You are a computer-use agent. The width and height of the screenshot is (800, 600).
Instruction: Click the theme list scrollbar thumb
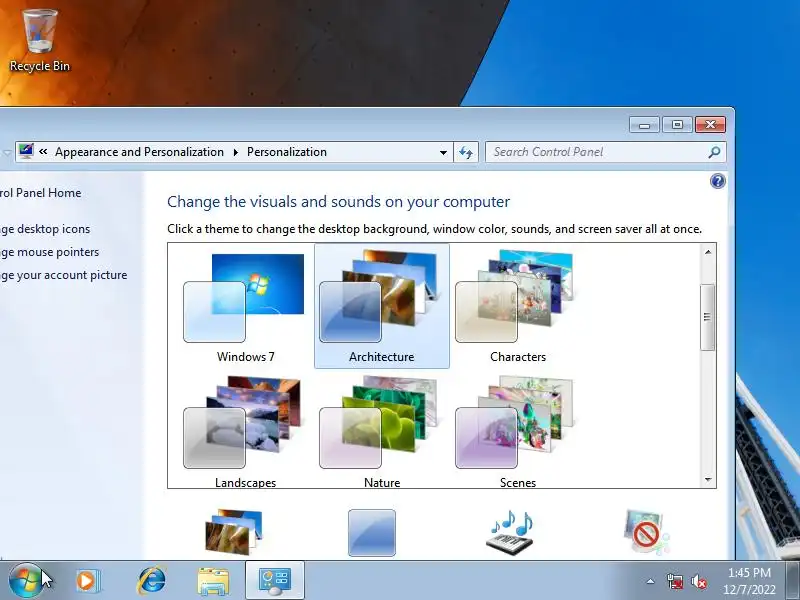coord(708,317)
